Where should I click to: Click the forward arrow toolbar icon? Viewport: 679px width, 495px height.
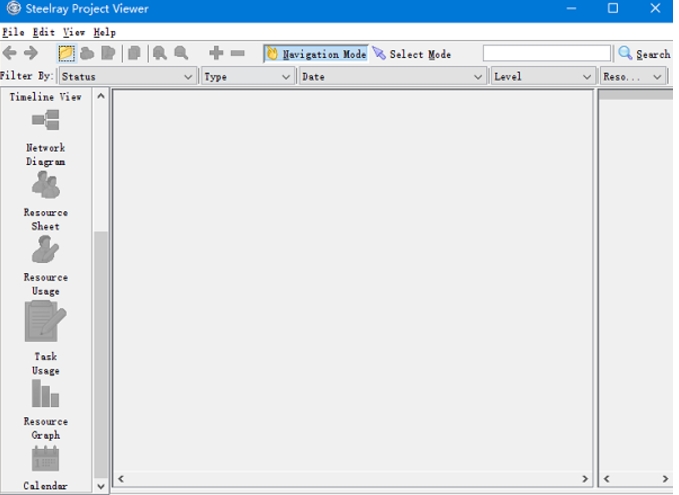click(x=31, y=53)
